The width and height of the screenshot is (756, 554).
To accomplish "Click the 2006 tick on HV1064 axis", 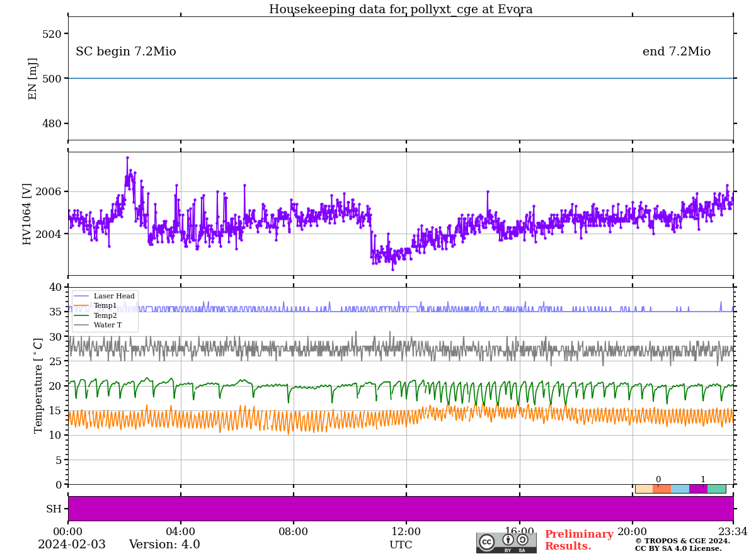I will (49, 191).
